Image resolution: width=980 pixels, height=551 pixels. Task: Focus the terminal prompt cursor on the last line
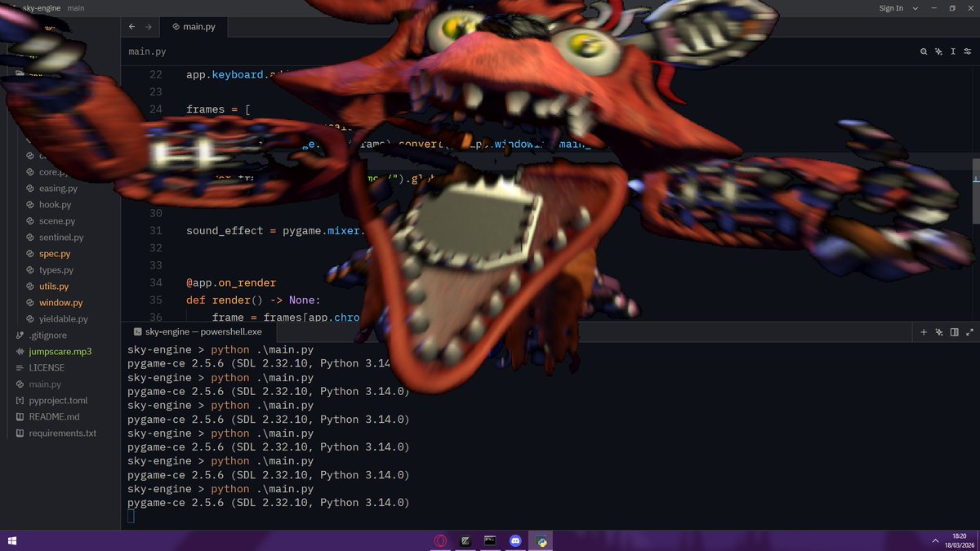[131, 516]
